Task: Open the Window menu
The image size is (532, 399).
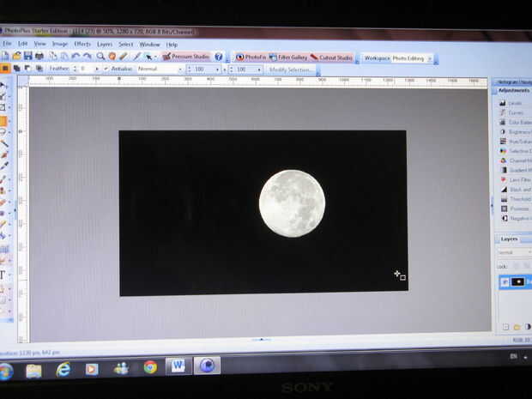Action: [x=149, y=45]
